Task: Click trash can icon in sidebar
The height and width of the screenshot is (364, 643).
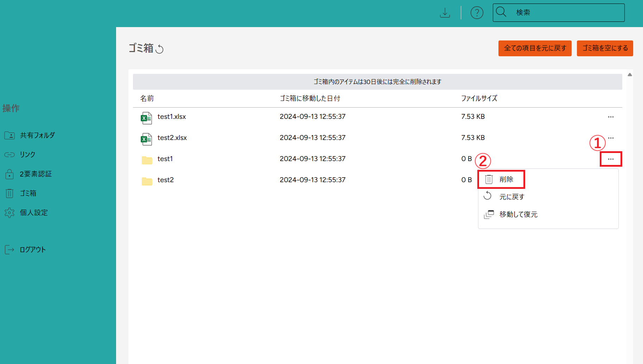Action: [9, 193]
